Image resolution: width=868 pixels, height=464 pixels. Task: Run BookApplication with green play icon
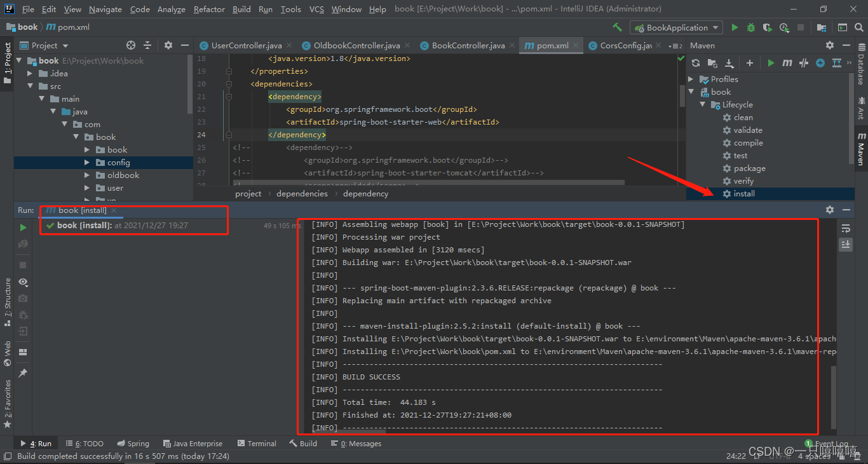pyautogui.click(x=735, y=27)
